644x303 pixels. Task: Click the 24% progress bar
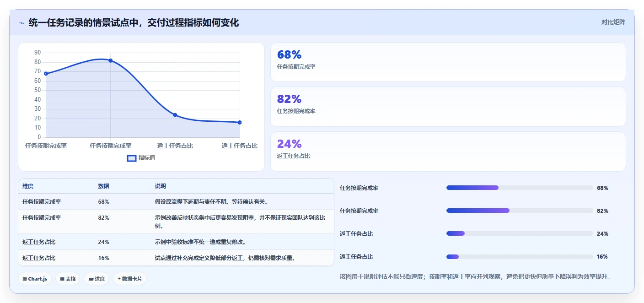tap(520, 233)
